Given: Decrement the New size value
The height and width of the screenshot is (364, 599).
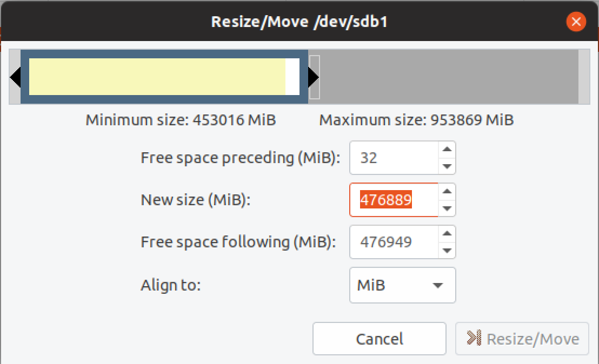Looking at the screenshot, I should [447, 208].
